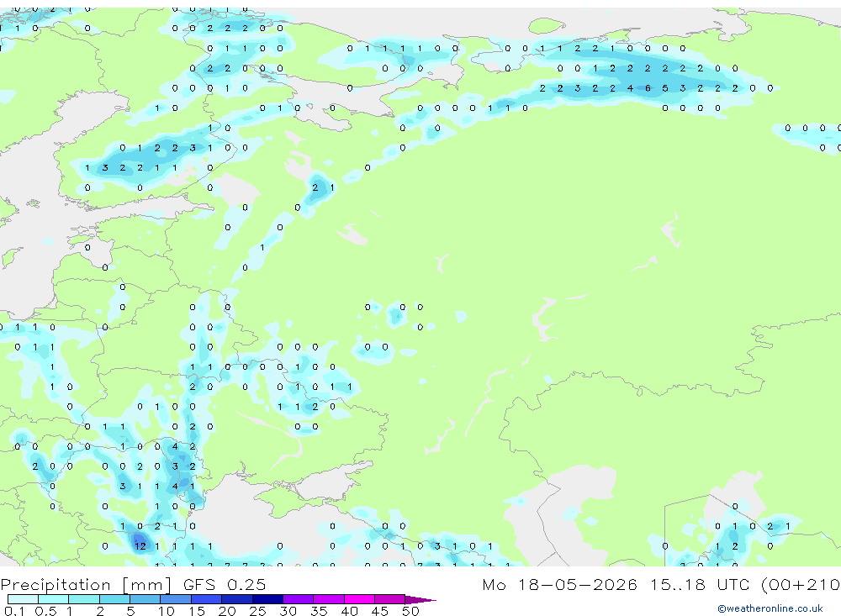Pick the 45–50 mm legend segment
The width and height of the screenshot is (841, 616).
tap(390, 599)
